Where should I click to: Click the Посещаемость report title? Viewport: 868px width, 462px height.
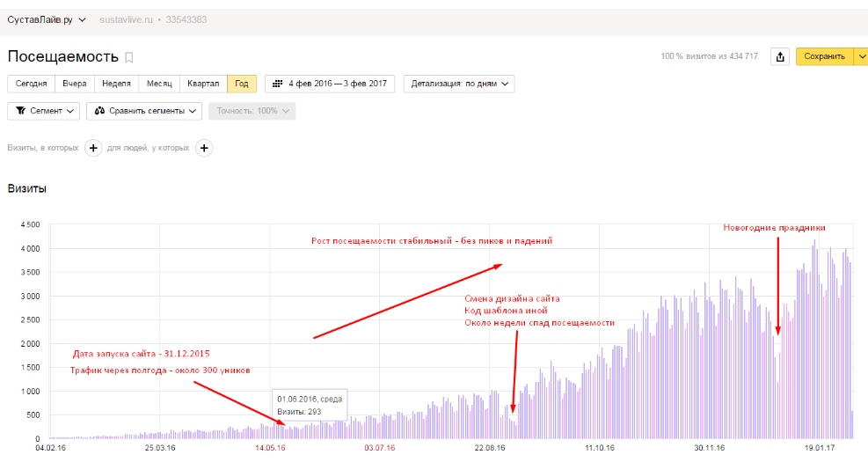pos(63,56)
